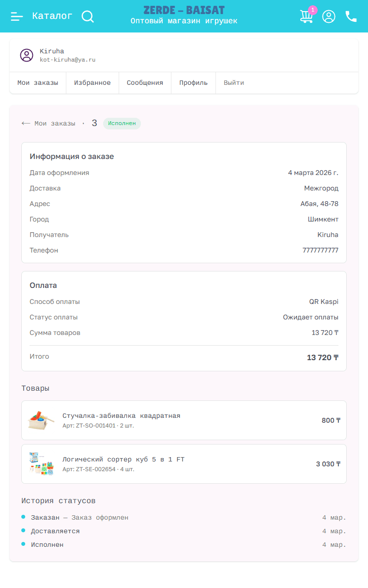Click the back arrow to Мои заказы
Screen dimensions: 368x588
point(26,124)
